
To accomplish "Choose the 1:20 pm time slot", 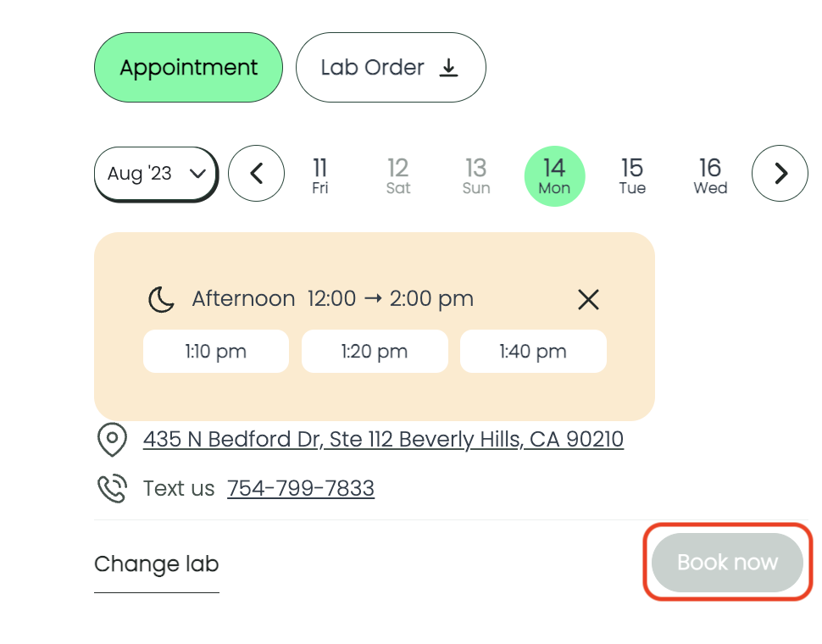I will pos(375,351).
